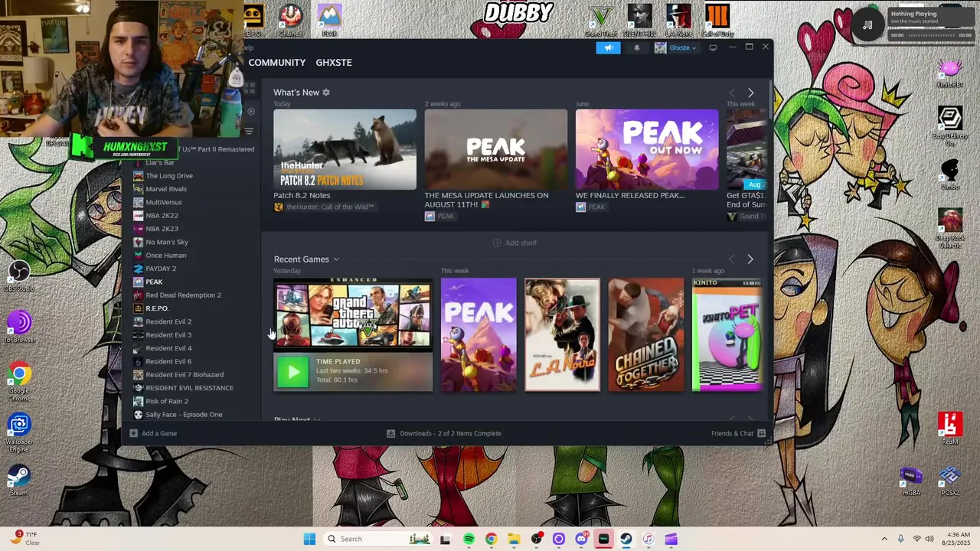
Task: Open the Friends & Chat icon
Action: point(761,433)
